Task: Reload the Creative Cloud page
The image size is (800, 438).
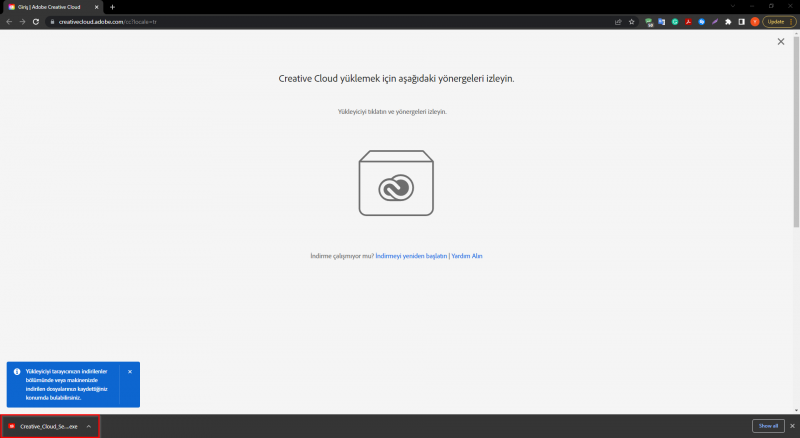Action: [x=36, y=22]
